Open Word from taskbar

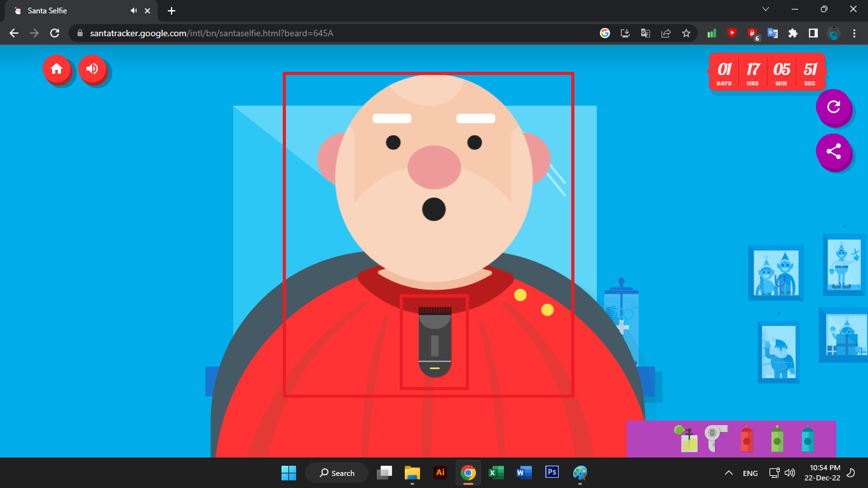click(524, 473)
